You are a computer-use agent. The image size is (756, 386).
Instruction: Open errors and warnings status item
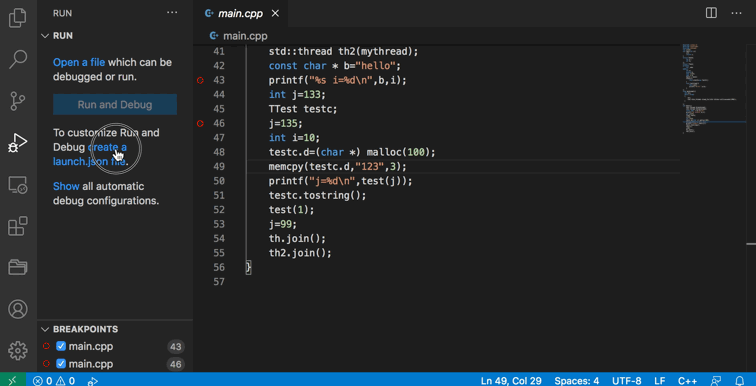(54, 380)
